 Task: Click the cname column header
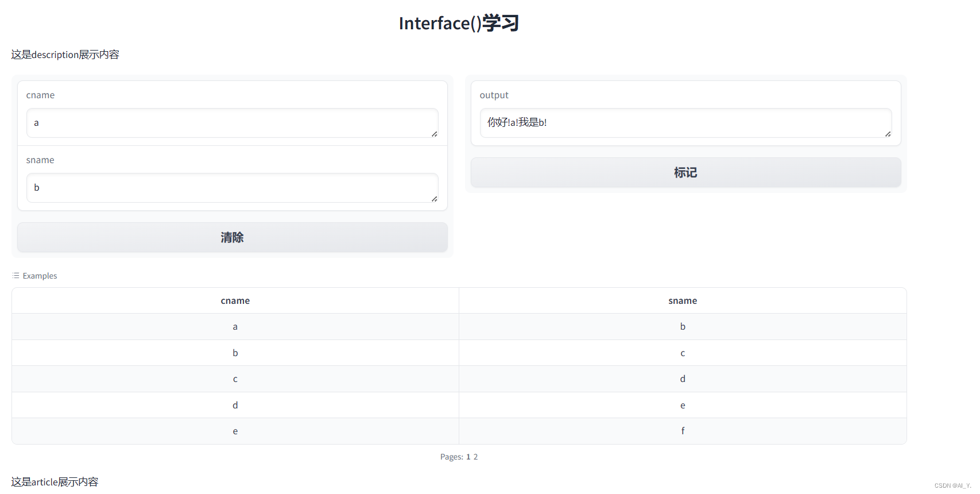pyautogui.click(x=235, y=300)
